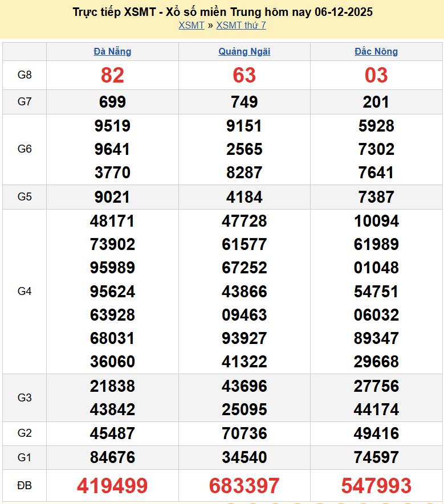Click the Đắc Nông column header link
Image resolution: width=444 pixels, height=504 pixels.
376,51
